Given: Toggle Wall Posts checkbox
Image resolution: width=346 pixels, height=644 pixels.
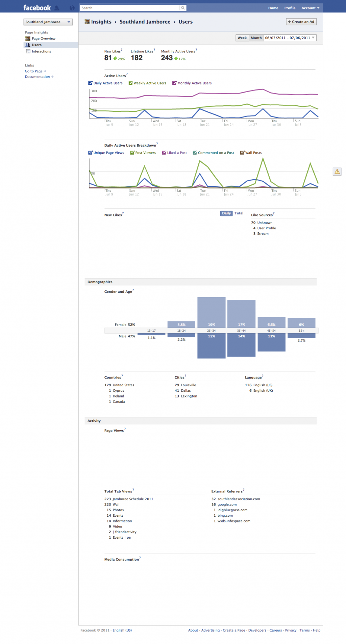Looking at the screenshot, I should point(242,153).
